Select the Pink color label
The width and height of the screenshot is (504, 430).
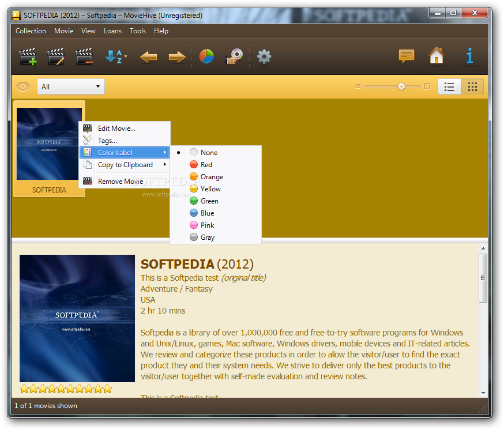point(216,225)
